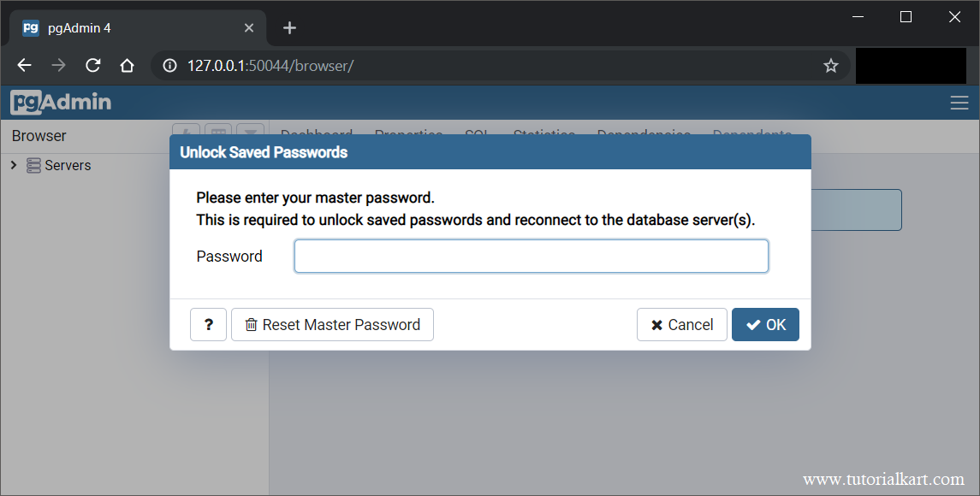Click the Reset Master Password button
The width and height of the screenshot is (980, 496).
[332, 324]
